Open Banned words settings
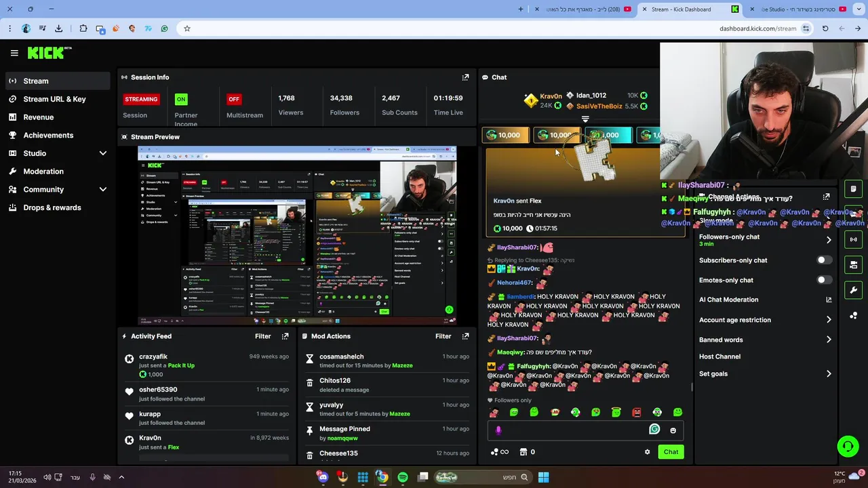The image size is (868, 488). pyautogui.click(x=765, y=340)
